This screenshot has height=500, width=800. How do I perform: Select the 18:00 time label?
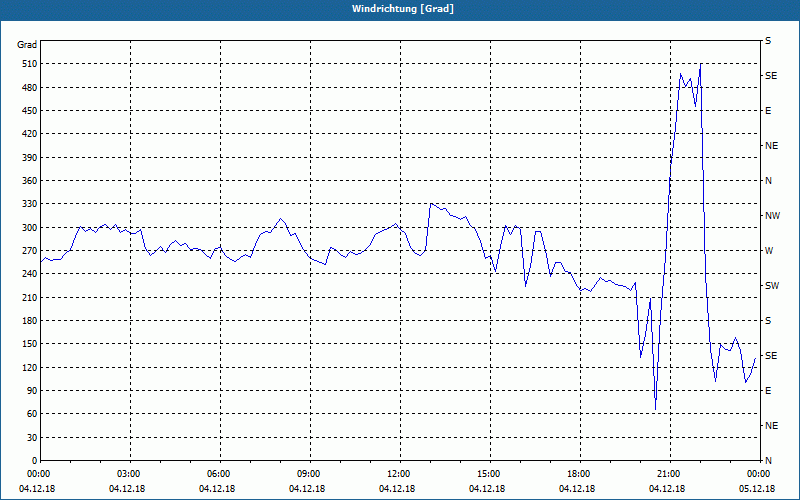tap(580, 474)
